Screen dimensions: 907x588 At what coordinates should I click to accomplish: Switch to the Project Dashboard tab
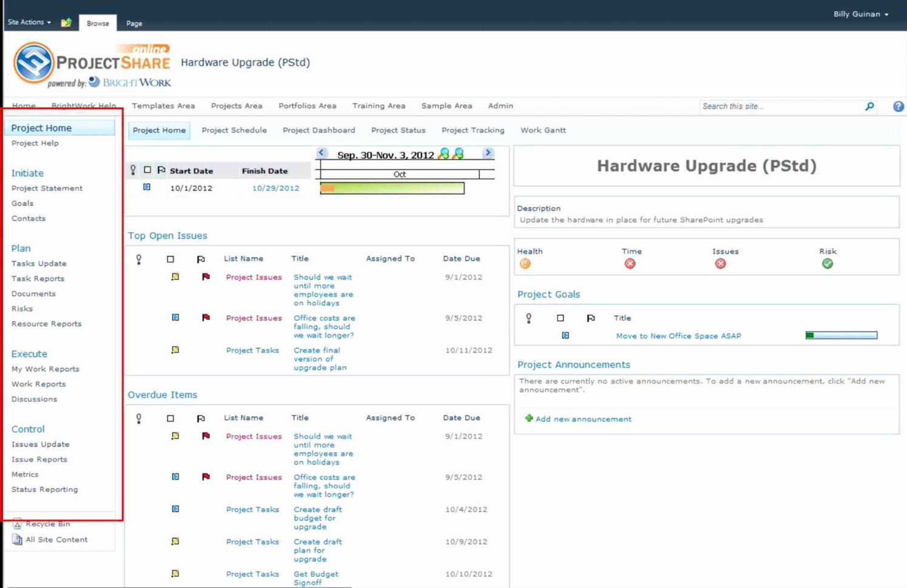pyautogui.click(x=318, y=130)
